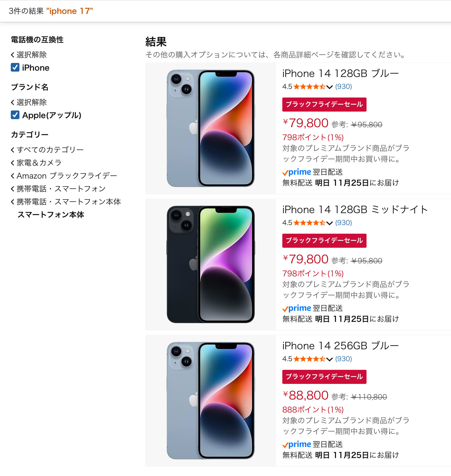The image size is (451, 476).
Task: Click the prime logo on iPhone 14 256GB
Action: pyautogui.click(x=297, y=444)
